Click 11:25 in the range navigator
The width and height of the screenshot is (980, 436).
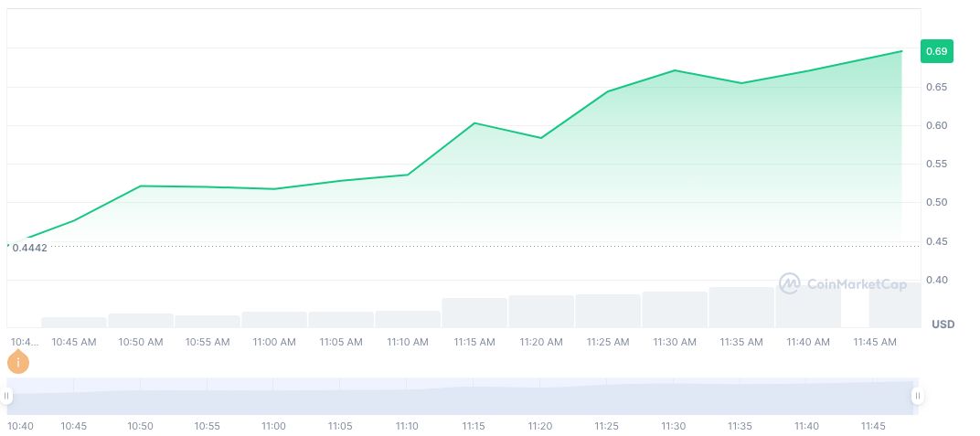click(x=607, y=426)
